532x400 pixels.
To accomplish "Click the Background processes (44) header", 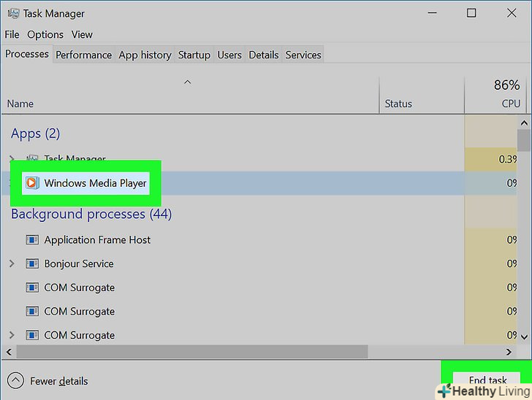I will [91, 215].
